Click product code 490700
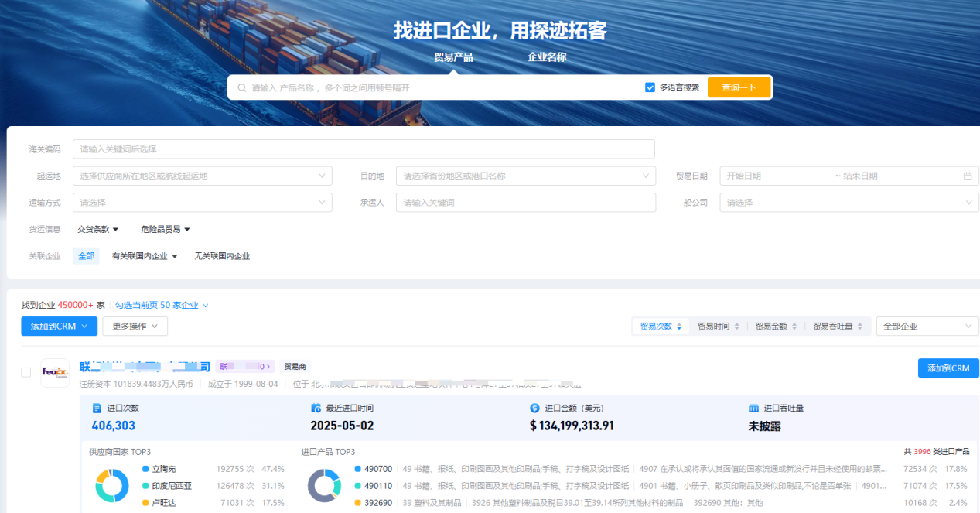This screenshot has height=513, width=980. click(378, 469)
